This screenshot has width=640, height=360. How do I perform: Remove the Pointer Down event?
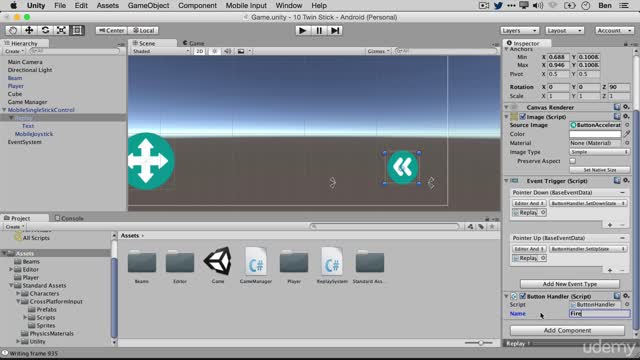[x=622, y=193]
